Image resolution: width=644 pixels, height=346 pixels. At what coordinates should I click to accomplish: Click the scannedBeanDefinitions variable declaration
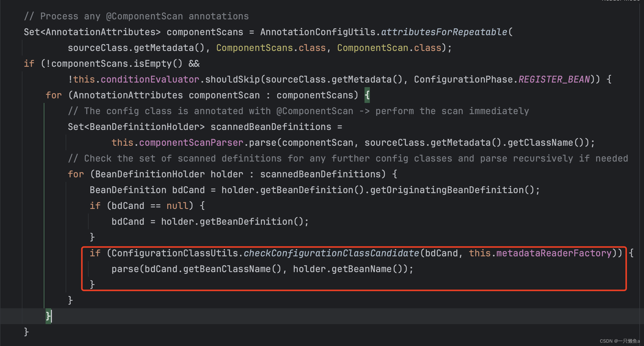[x=271, y=127]
